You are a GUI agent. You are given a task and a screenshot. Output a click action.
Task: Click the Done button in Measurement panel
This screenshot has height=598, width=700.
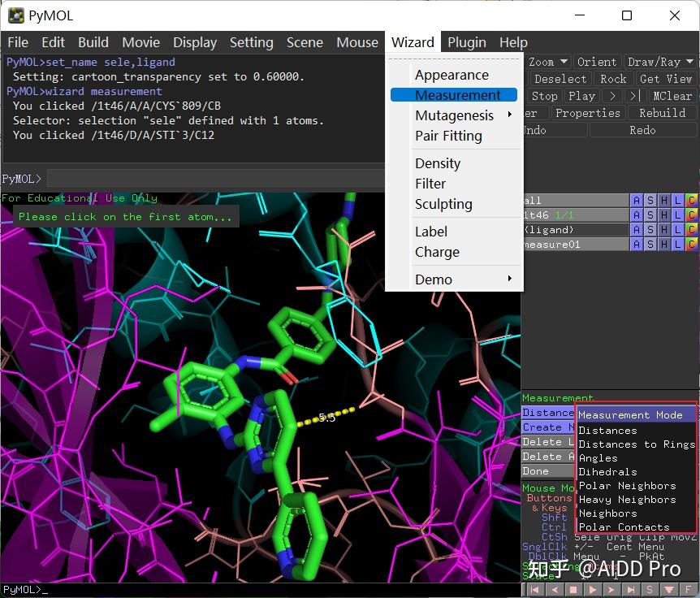tap(536, 471)
